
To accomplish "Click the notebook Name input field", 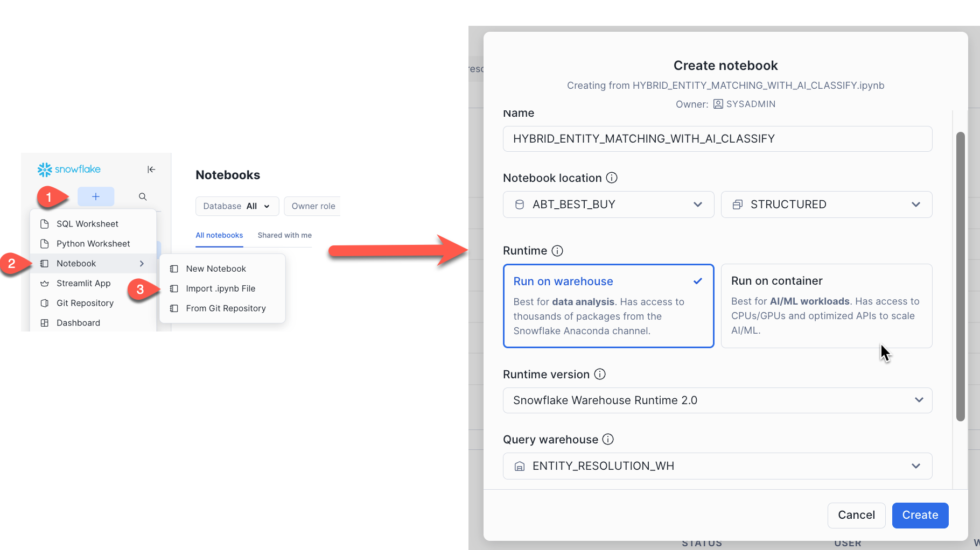I will click(717, 139).
